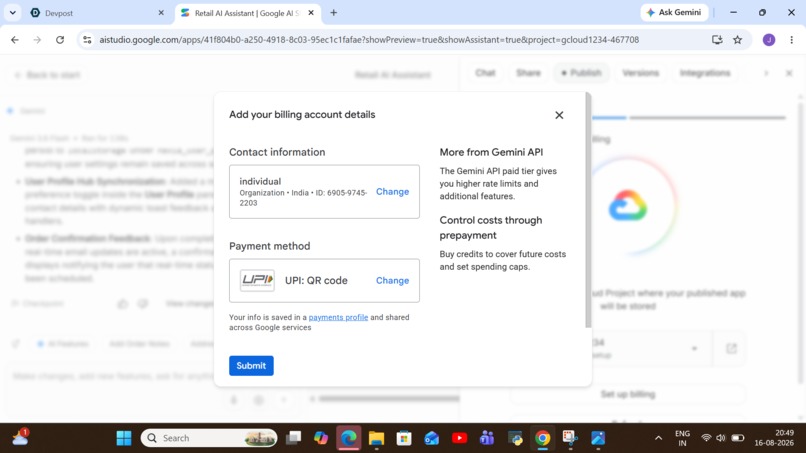Open Microsoft Edge from taskbar
This screenshot has width=806, height=453.
(x=349, y=438)
